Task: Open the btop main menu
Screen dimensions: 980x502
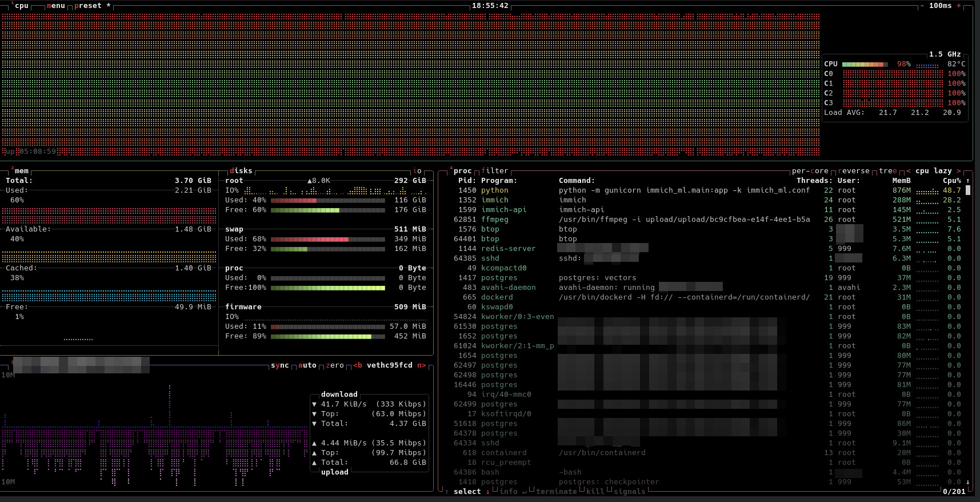Action: tap(55, 6)
